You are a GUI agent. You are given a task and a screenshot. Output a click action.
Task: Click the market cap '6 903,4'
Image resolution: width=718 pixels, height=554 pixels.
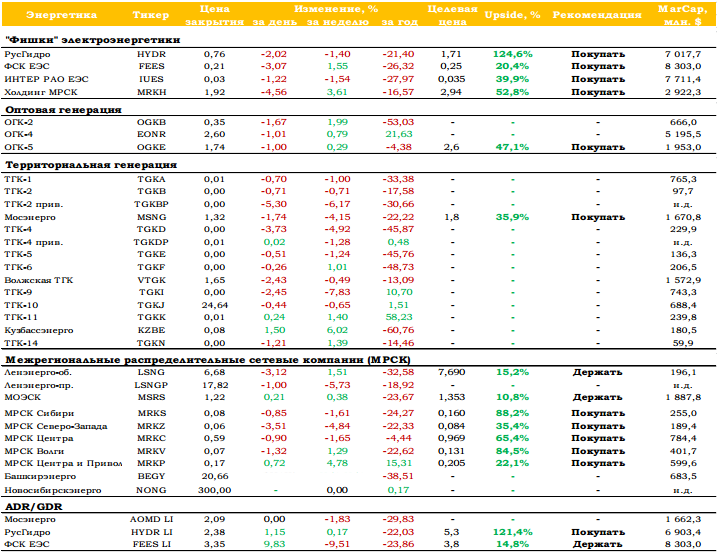[683, 532]
